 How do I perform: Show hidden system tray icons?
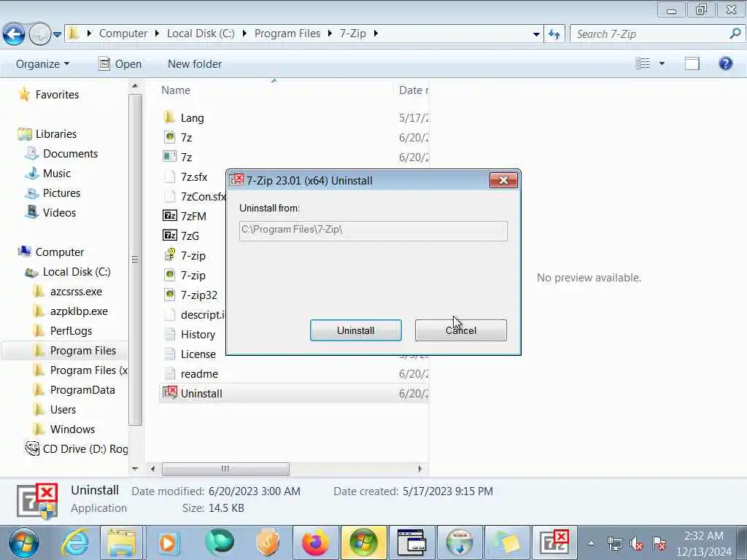[591, 543]
